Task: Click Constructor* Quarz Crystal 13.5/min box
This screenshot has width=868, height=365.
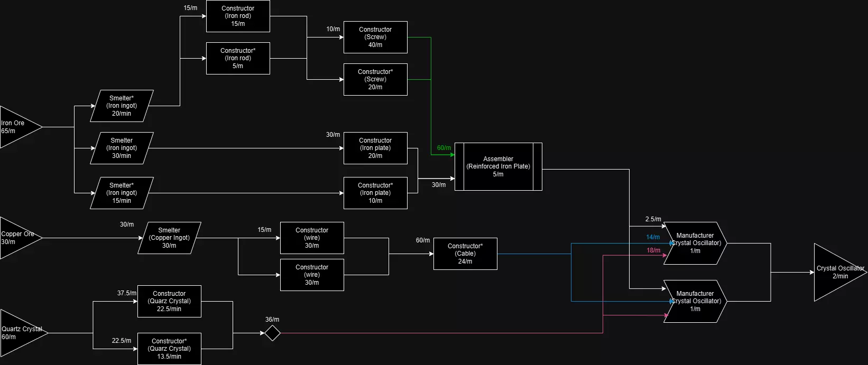Action: [x=169, y=349]
